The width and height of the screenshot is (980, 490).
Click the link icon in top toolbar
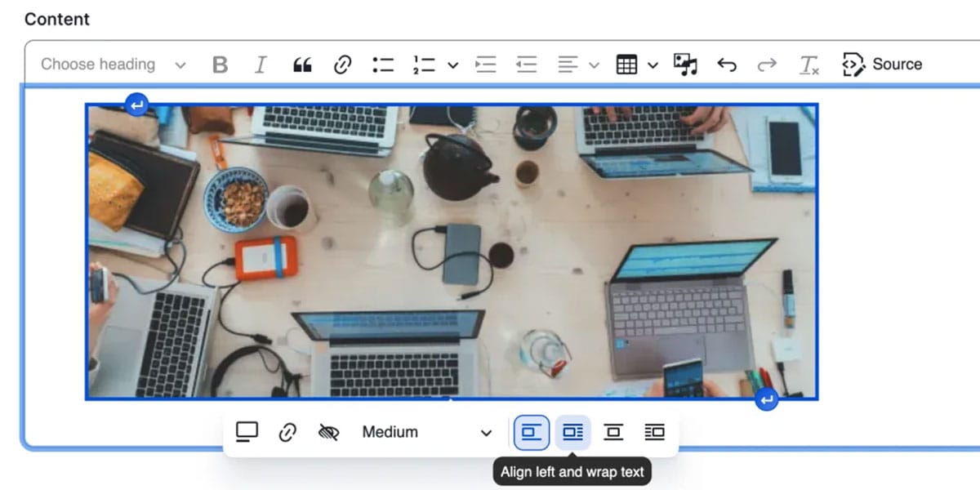coord(343,65)
